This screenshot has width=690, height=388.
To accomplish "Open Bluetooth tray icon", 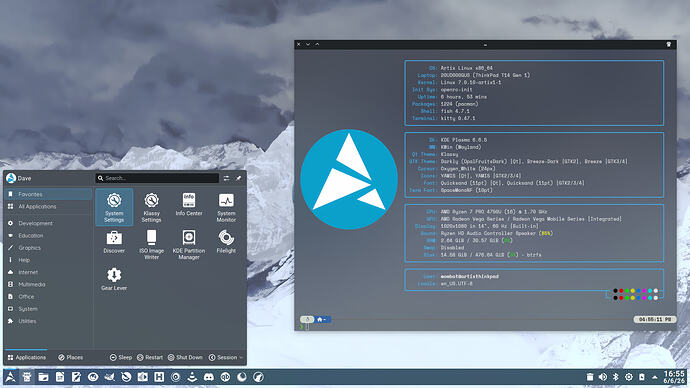I will (616, 377).
